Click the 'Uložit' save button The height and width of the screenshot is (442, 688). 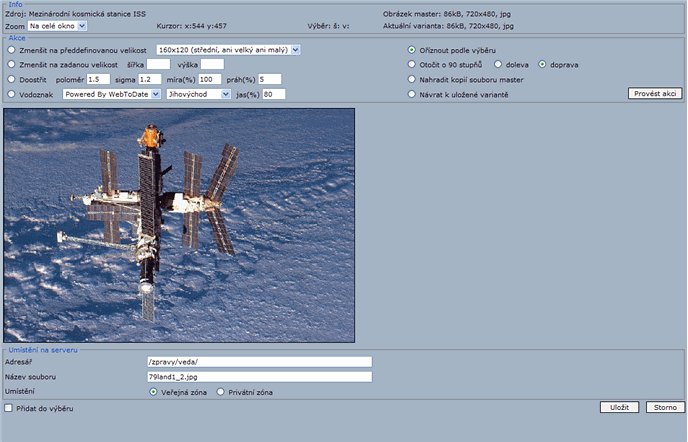coord(619,408)
